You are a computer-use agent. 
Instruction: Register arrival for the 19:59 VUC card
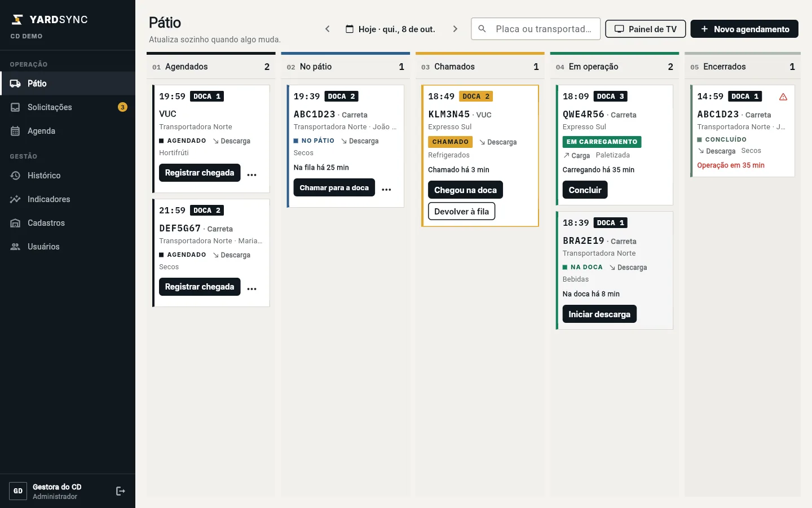[x=200, y=173]
